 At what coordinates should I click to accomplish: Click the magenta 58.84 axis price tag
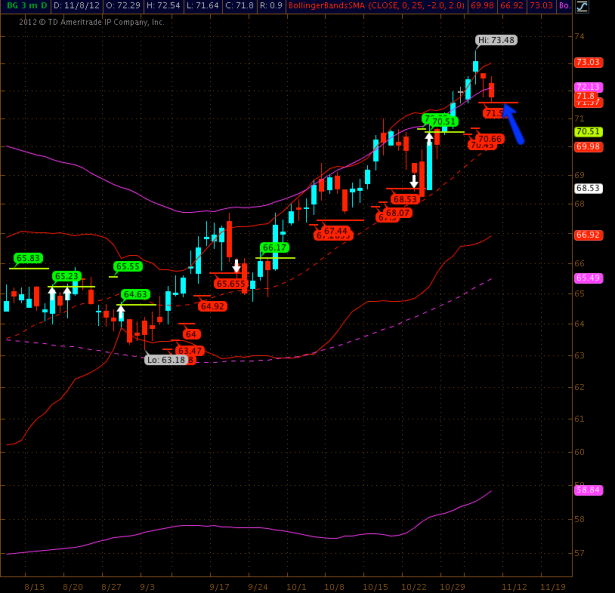tap(587, 489)
